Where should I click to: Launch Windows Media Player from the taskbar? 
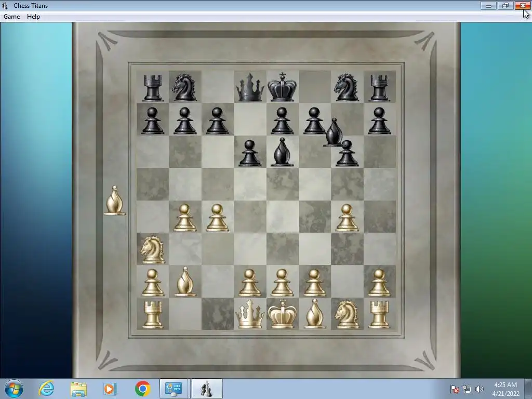(x=110, y=389)
